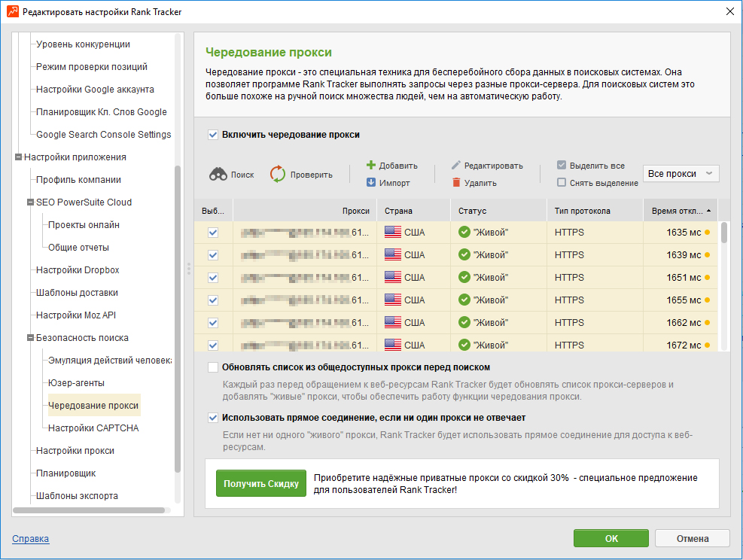
Task: Sort by 'Время откл...' column header
Action: pos(681,211)
